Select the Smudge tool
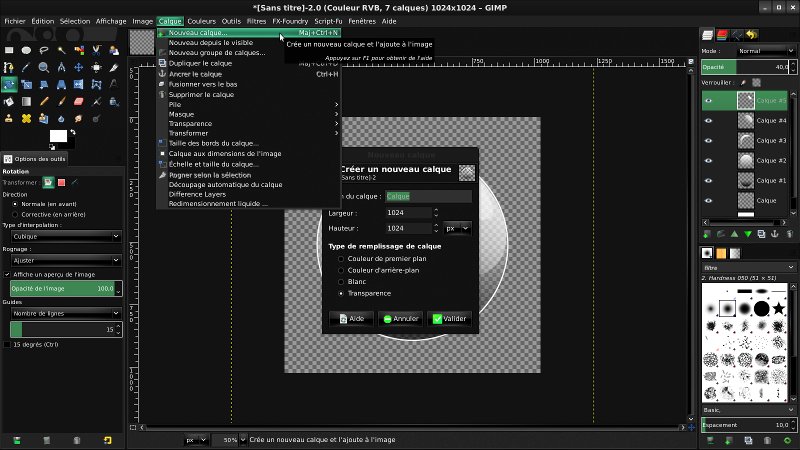Viewport: 800px width, 450px height. click(x=79, y=118)
